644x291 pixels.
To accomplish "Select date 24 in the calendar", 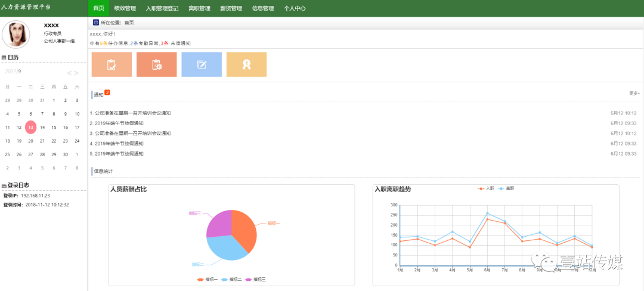I will point(77,141).
